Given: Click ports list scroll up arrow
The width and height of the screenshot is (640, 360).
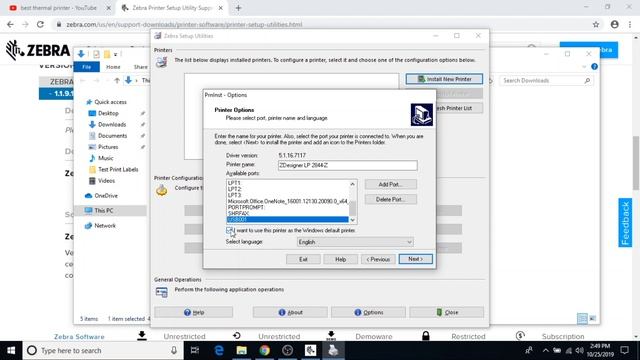Looking at the screenshot, I should [x=353, y=184].
